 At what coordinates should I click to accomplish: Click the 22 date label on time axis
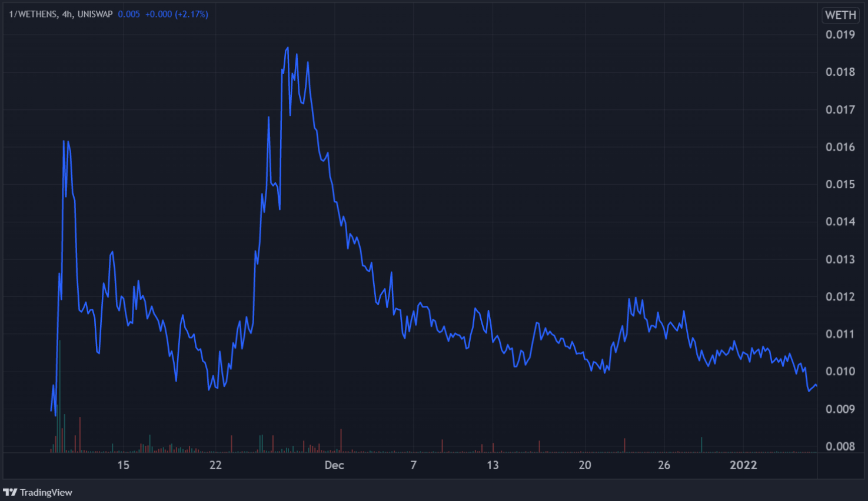pyautogui.click(x=216, y=465)
